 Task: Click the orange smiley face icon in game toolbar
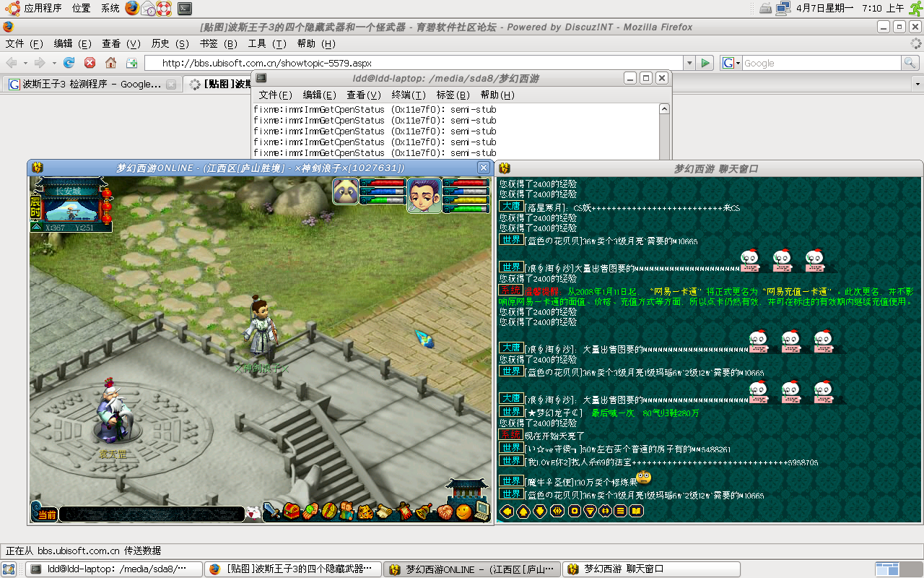[x=463, y=512]
